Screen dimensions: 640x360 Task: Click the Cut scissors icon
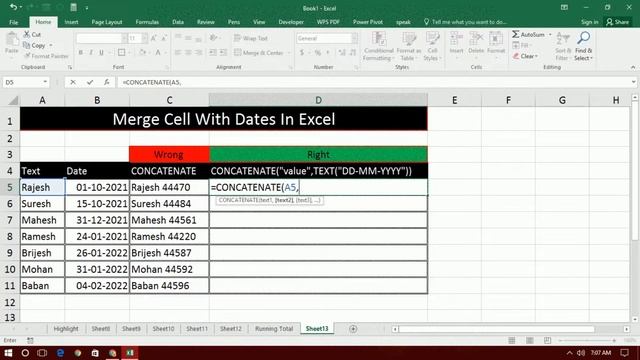[27, 35]
